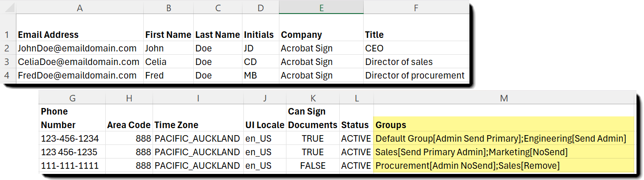Select the Initials cell MB
644x180 pixels.
point(261,75)
